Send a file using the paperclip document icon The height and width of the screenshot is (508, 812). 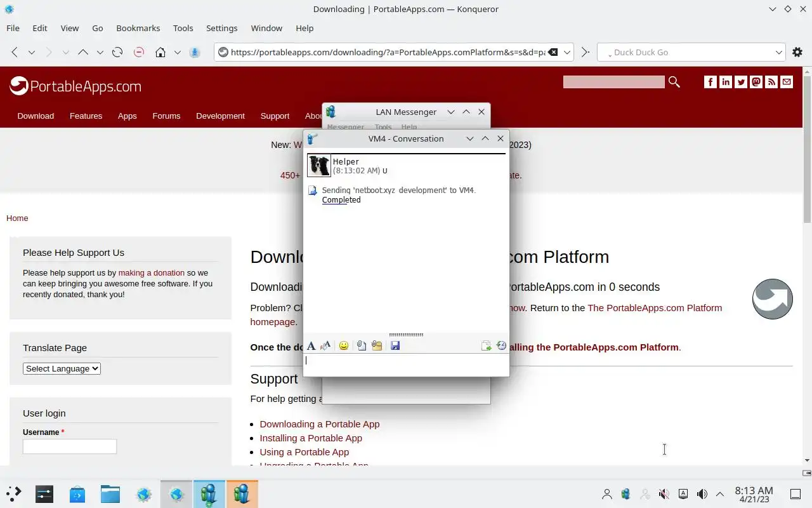coord(361,345)
